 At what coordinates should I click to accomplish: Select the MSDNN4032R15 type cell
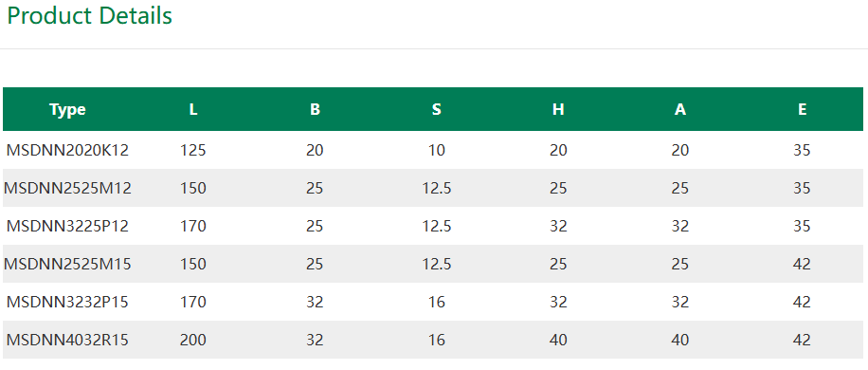click(67, 340)
